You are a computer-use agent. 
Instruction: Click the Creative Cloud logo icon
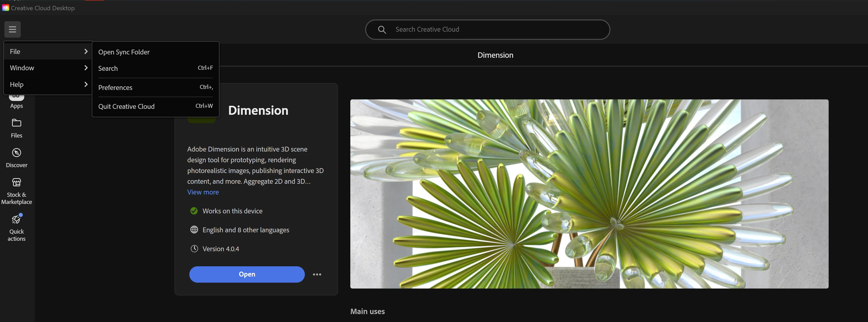(x=5, y=8)
